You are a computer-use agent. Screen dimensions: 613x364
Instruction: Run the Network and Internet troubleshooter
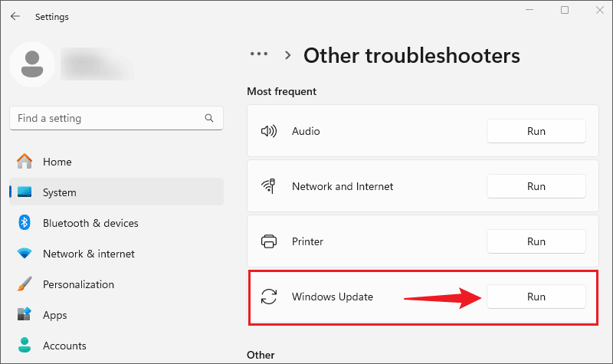pos(536,186)
